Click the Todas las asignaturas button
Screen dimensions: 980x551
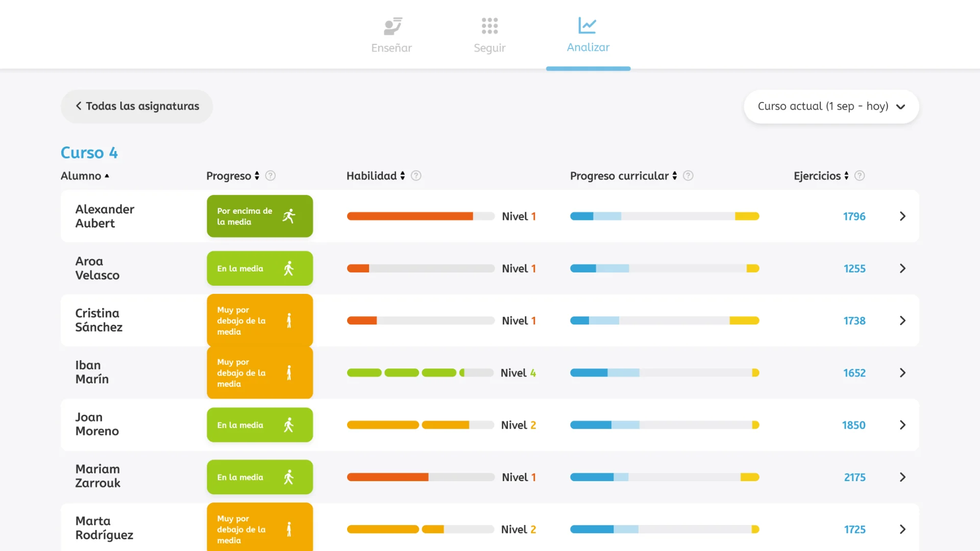(136, 106)
